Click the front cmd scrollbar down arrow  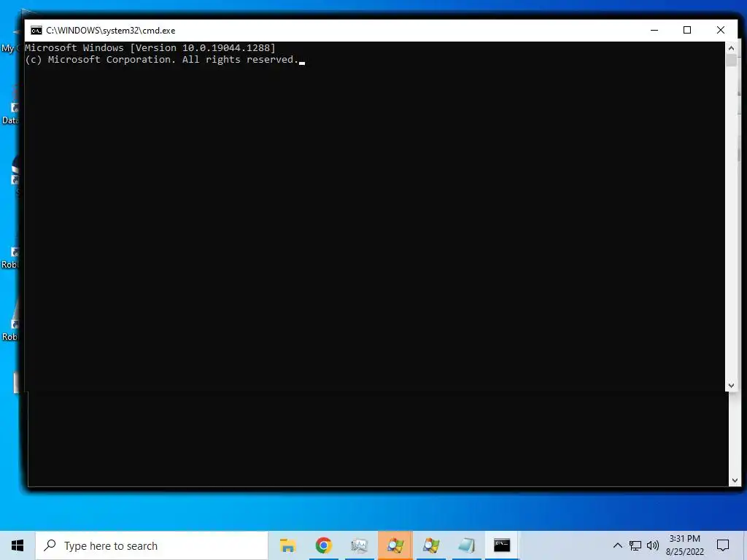(x=731, y=386)
